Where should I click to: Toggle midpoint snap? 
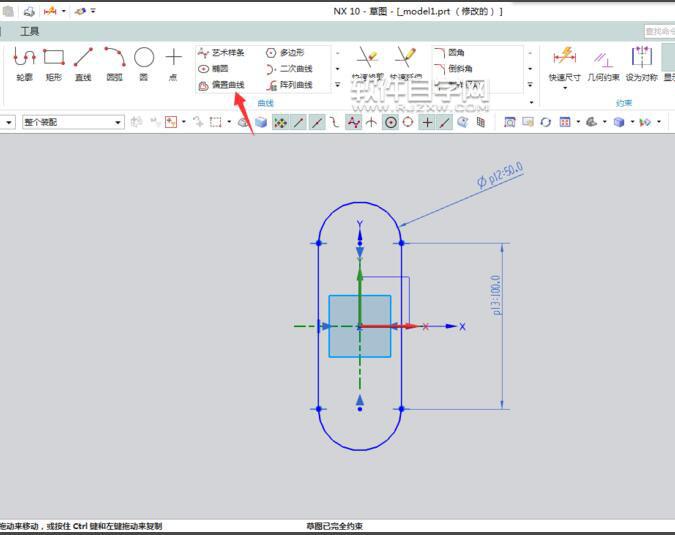point(317,123)
